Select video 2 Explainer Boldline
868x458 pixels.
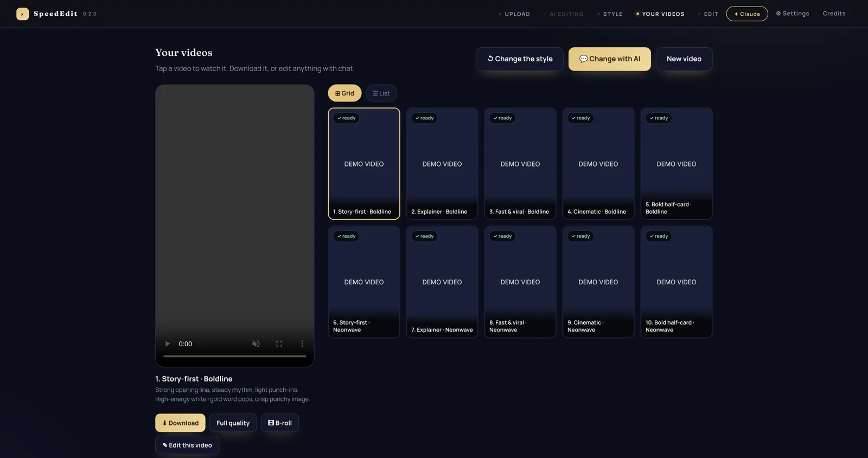442,163
